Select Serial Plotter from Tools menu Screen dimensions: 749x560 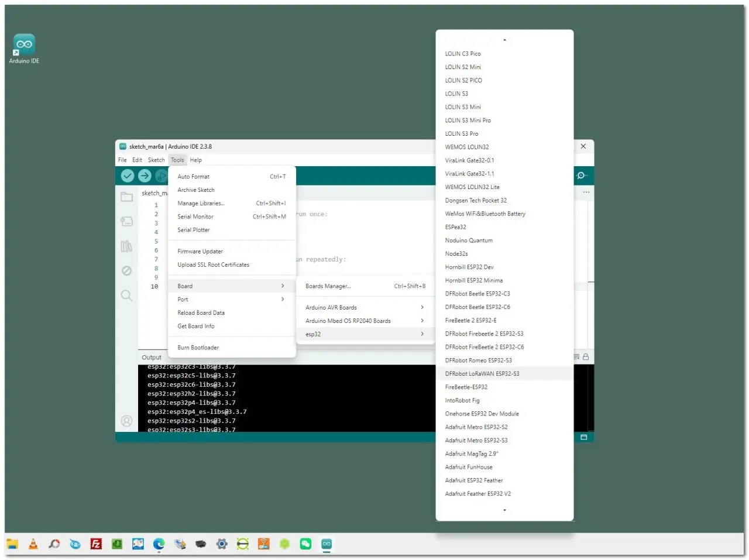pyautogui.click(x=232, y=230)
